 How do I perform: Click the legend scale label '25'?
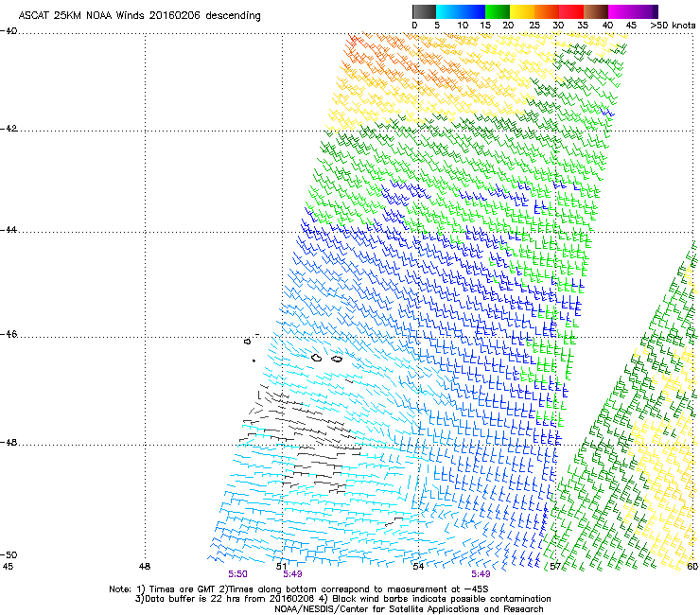click(534, 26)
